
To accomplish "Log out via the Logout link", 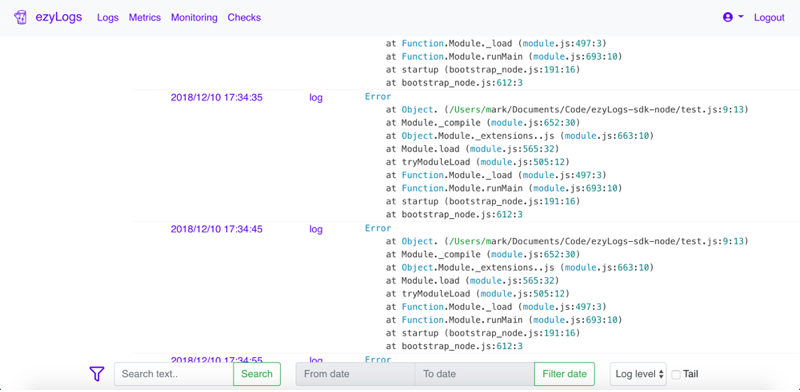I will point(769,17).
